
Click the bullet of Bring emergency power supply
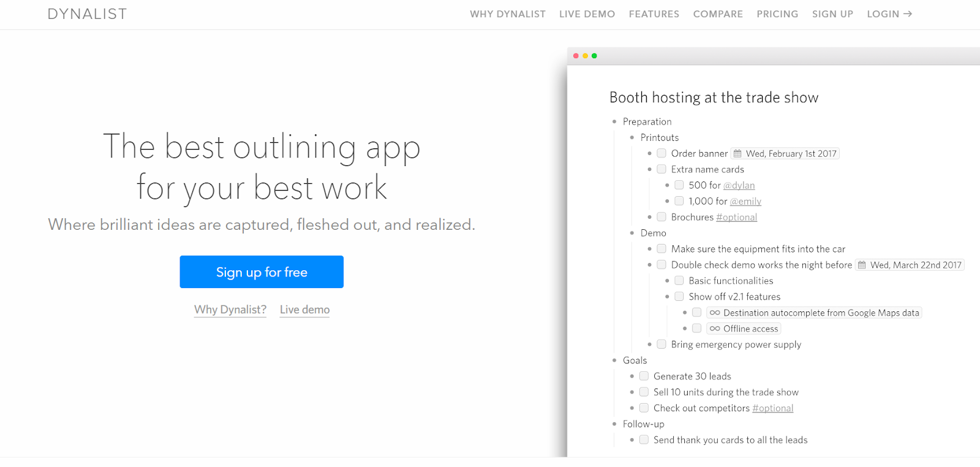coord(650,345)
